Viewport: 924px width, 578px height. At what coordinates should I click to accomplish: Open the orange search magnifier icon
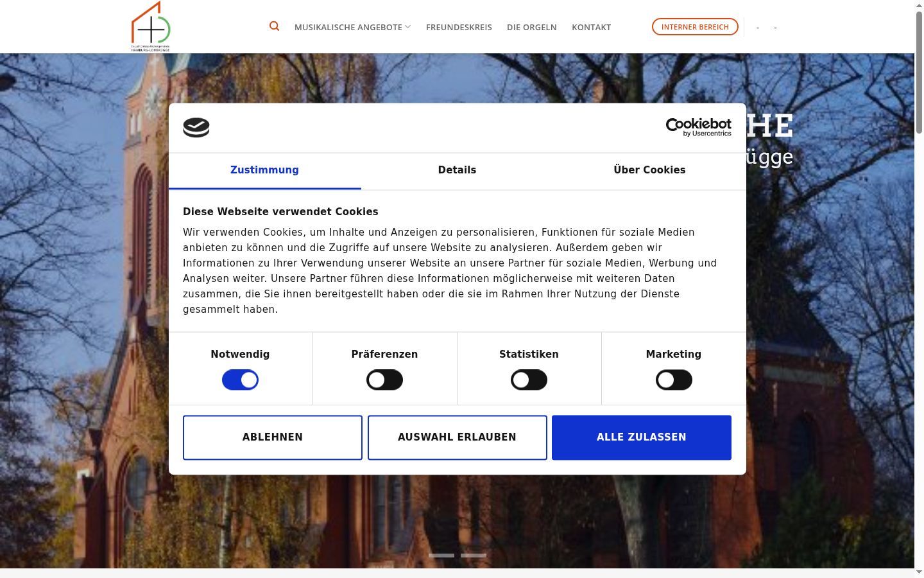(x=274, y=26)
